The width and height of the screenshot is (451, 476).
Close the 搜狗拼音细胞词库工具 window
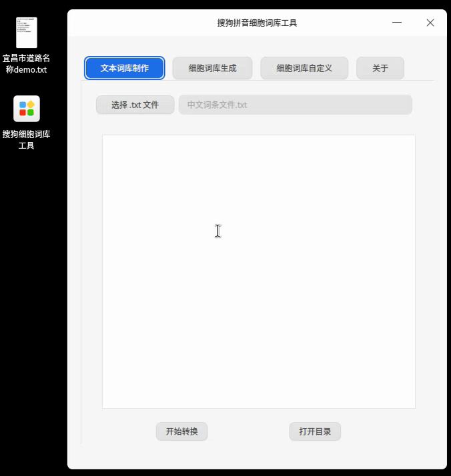430,23
